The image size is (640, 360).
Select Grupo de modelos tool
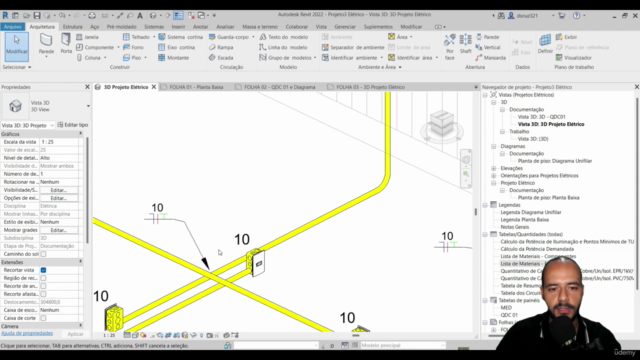[285, 58]
